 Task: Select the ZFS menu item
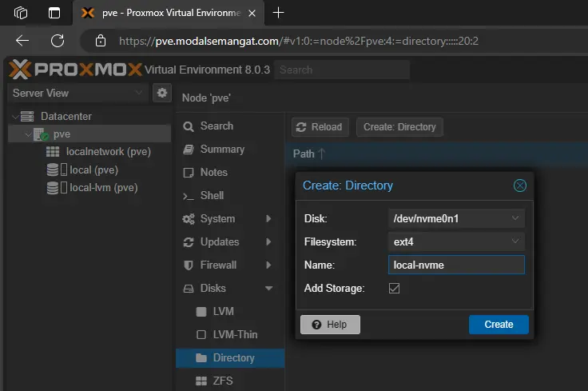230,381
